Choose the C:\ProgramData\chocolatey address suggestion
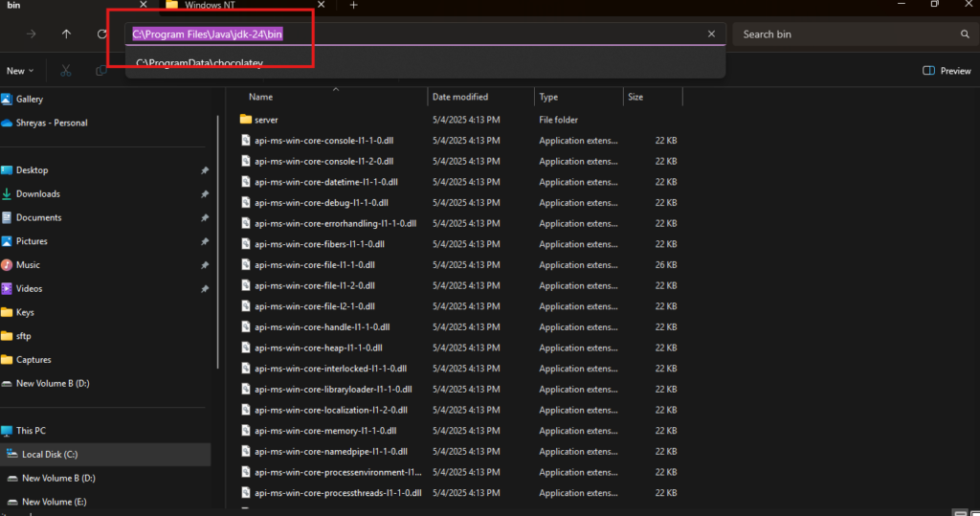Image resolution: width=980 pixels, height=516 pixels. pos(199,63)
